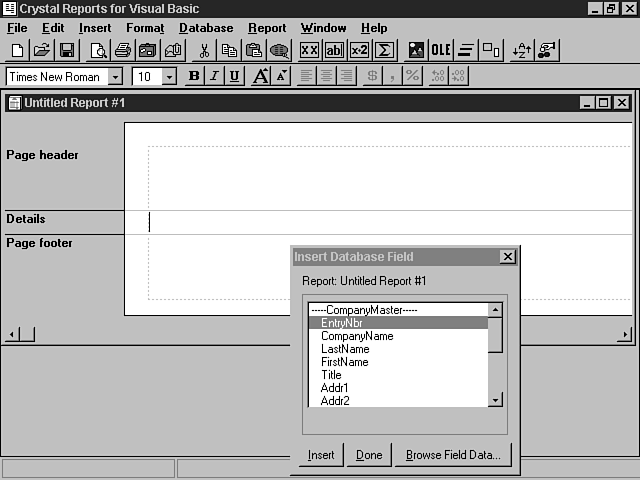
Task: Click the Browse Field Data button
Action: click(x=454, y=455)
